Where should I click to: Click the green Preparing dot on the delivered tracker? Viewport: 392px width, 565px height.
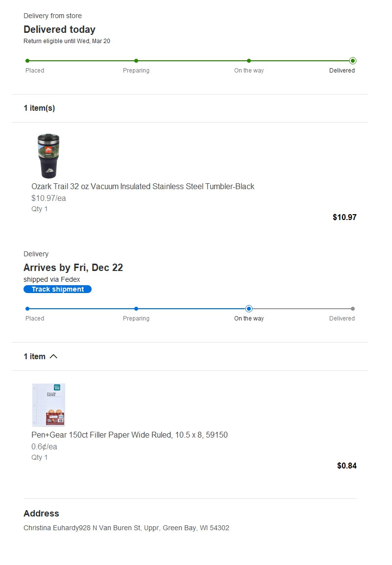pyautogui.click(x=136, y=61)
